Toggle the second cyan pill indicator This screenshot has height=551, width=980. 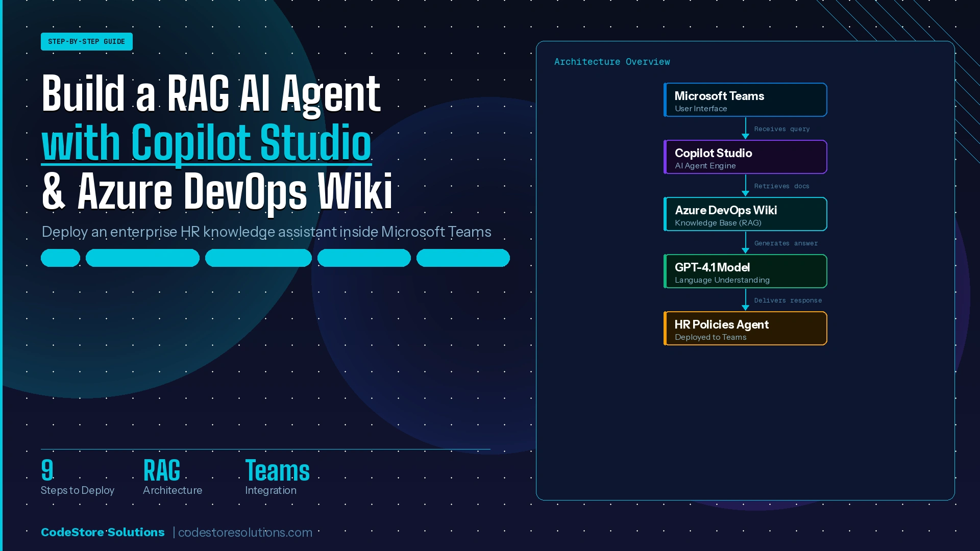pos(142,258)
